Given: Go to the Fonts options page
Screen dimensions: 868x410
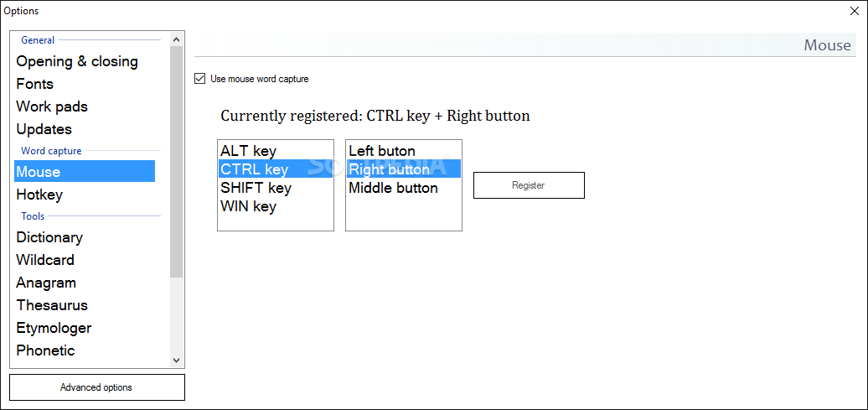Looking at the screenshot, I should (x=35, y=84).
